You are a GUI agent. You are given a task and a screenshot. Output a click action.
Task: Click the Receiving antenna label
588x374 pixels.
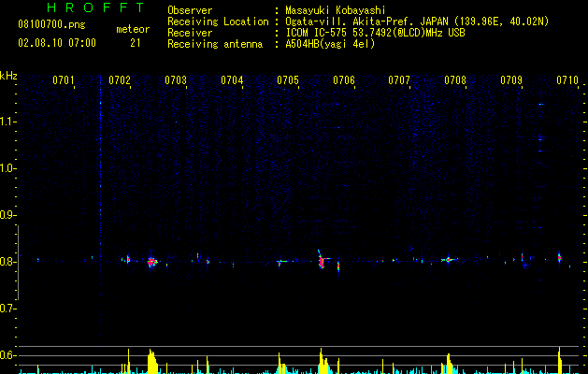click(x=215, y=44)
